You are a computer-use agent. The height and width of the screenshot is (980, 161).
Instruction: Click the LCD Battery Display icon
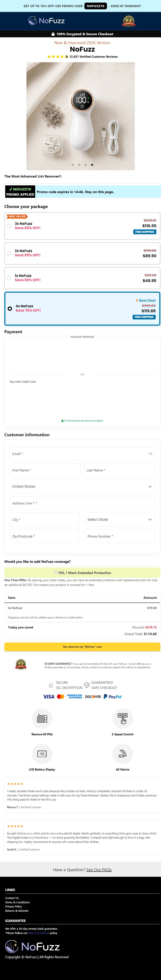click(x=42, y=753)
